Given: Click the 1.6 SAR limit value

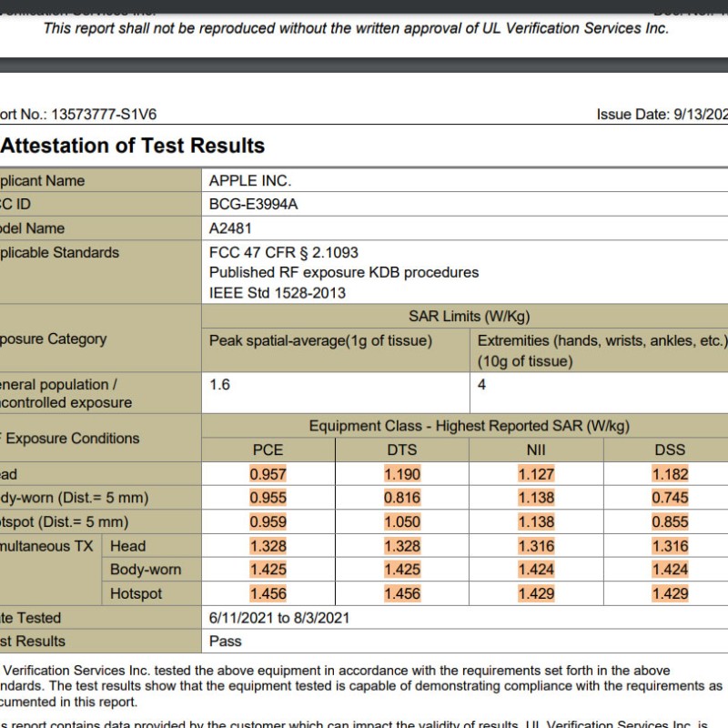Looking at the screenshot, I should [x=220, y=384].
